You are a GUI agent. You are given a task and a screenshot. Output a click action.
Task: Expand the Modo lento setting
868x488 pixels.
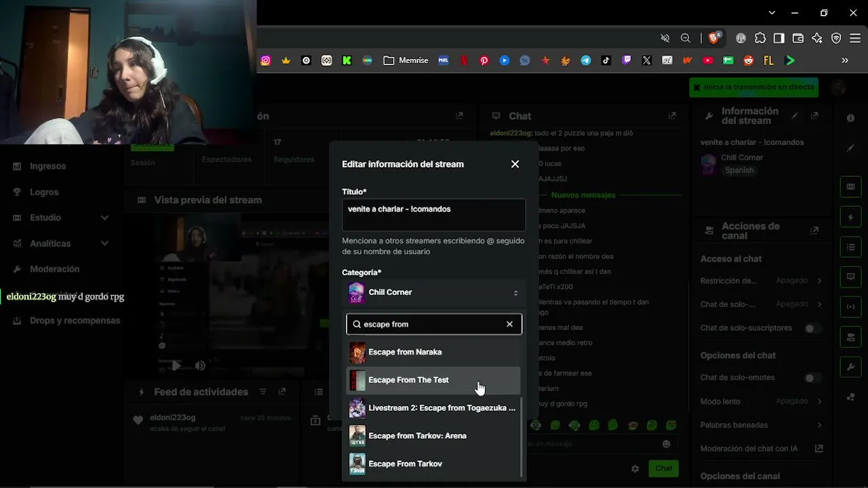pyautogui.click(x=761, y=401)
